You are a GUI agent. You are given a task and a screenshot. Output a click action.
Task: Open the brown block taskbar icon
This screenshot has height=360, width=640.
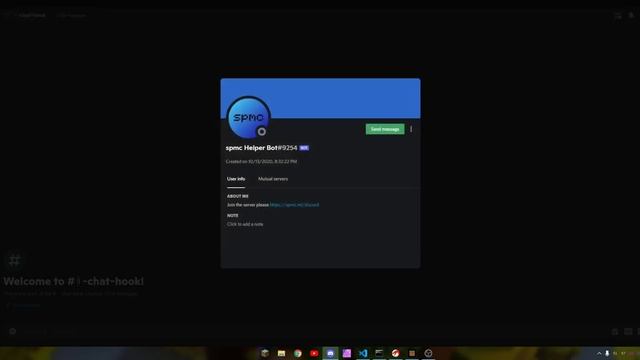(x=412, y=353)
